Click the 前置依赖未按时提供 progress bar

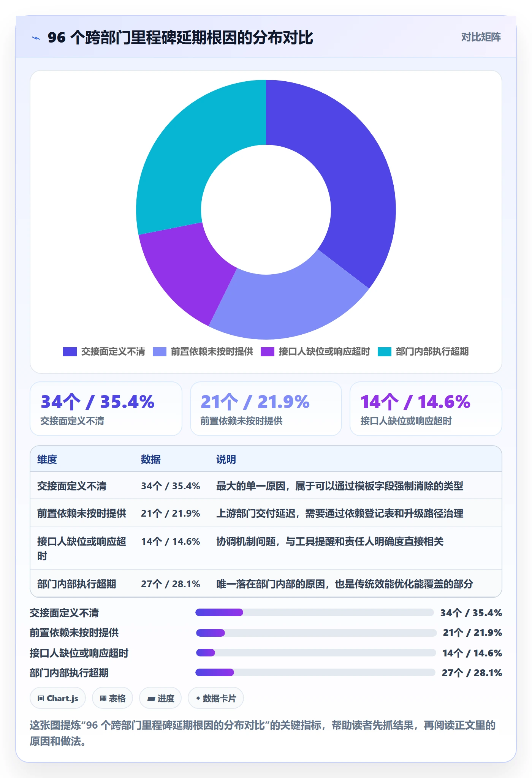point(316,633)
